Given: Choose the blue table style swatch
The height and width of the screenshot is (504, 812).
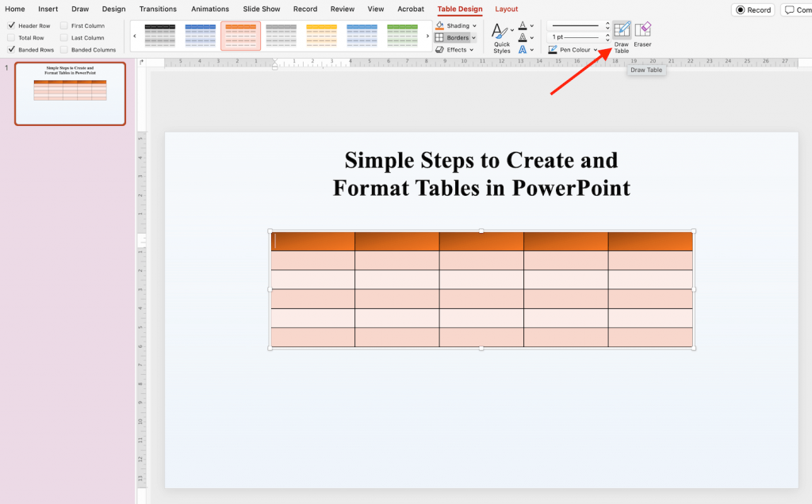Looking at the screenshot, I should [x=201, y=36].
